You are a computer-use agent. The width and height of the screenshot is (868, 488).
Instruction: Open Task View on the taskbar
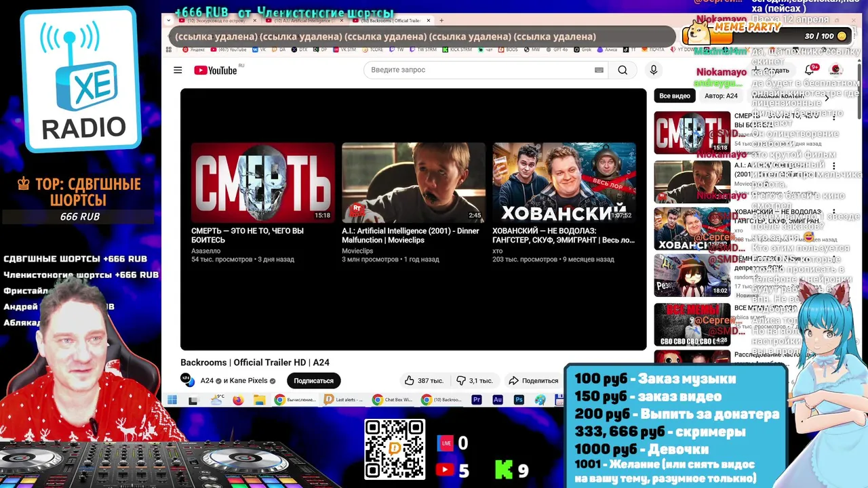[x=193, y=400]
